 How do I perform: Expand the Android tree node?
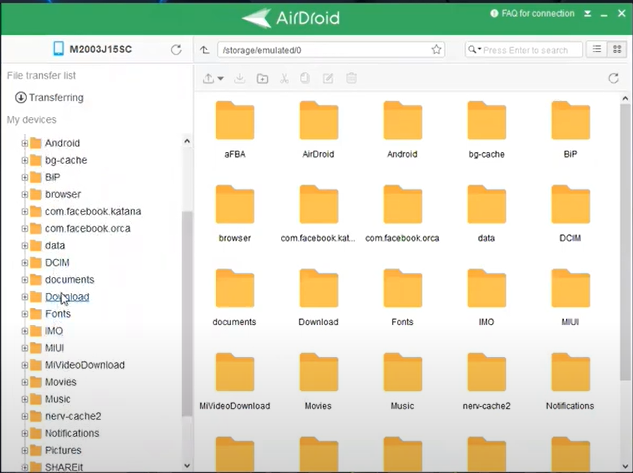[x=25, y=143]
